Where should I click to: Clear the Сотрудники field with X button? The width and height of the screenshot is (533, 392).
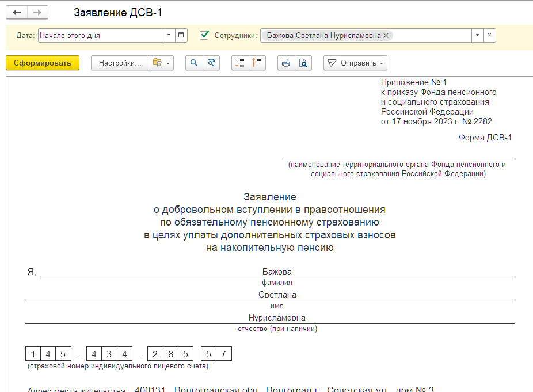coord(489,35)
